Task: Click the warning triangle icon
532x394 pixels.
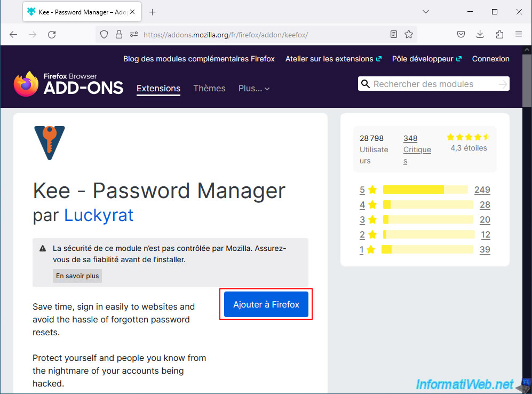Action: point(43,248)
